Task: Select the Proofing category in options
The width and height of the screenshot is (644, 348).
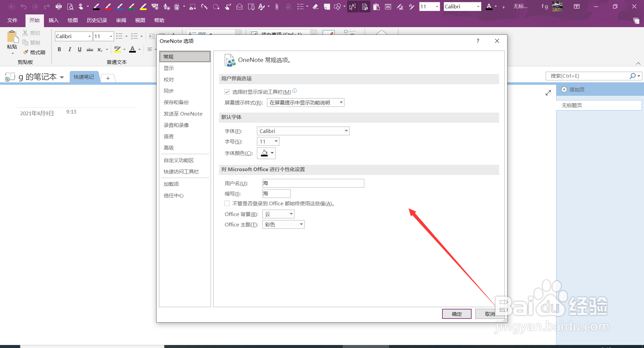Action: pyautogui.click(x=185, y=79)
